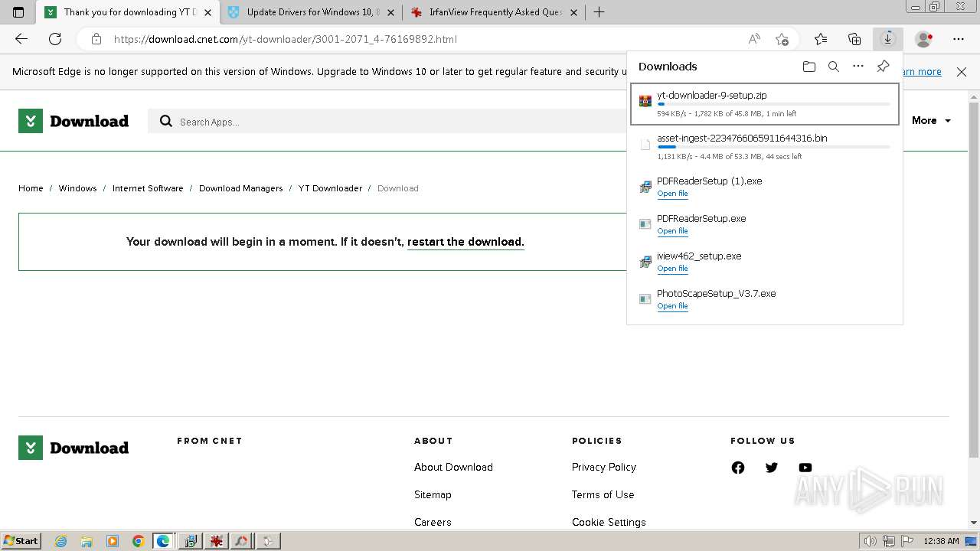The height and width of the screenshot is (551, 980).
Task: Open Sitemap footer link
Action: pyautogui.click(x=433, y=494)
